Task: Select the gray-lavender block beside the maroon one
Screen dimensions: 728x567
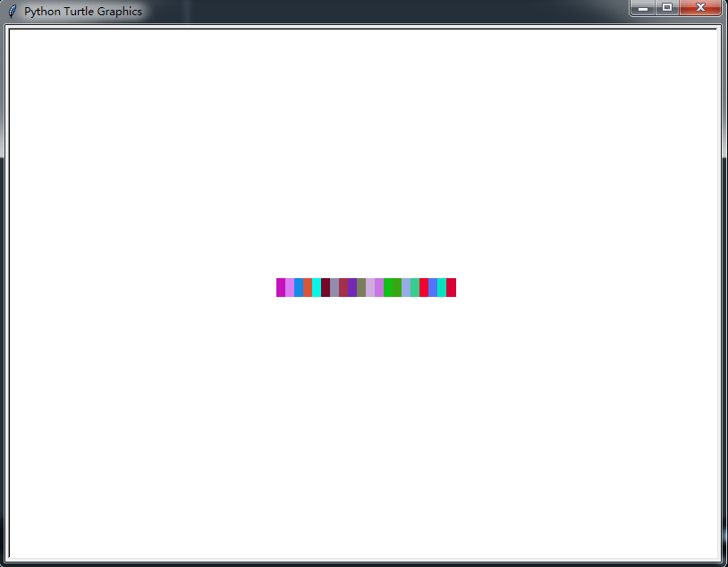Action: pos(334,287)
